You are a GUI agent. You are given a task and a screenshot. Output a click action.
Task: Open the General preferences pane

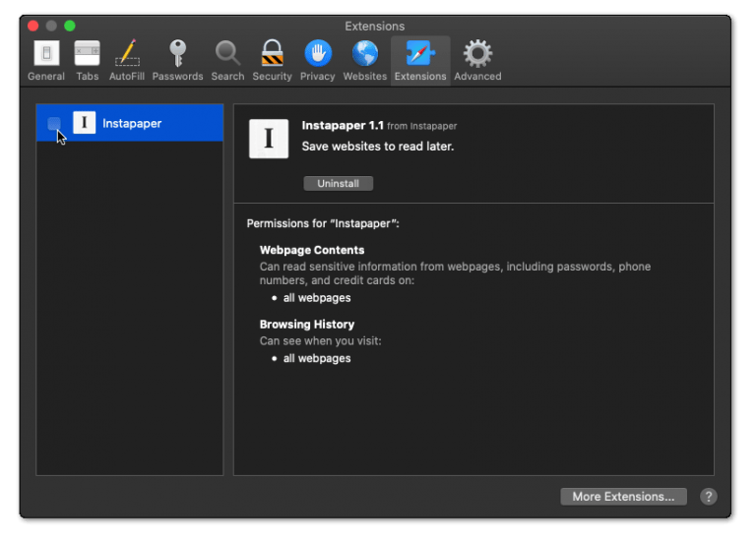coord(46,61)
